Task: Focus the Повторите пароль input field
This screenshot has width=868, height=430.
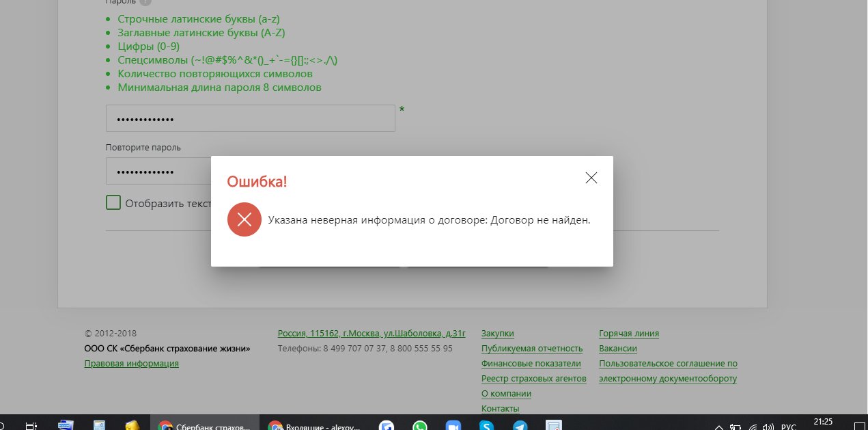Action: [x=158, y=171]
